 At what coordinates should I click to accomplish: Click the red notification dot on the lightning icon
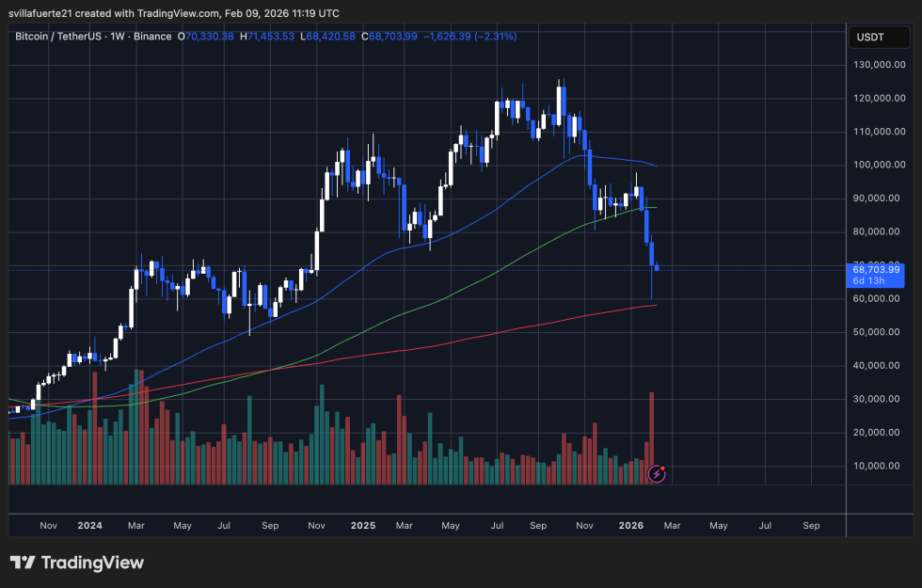tap(664, 468)
